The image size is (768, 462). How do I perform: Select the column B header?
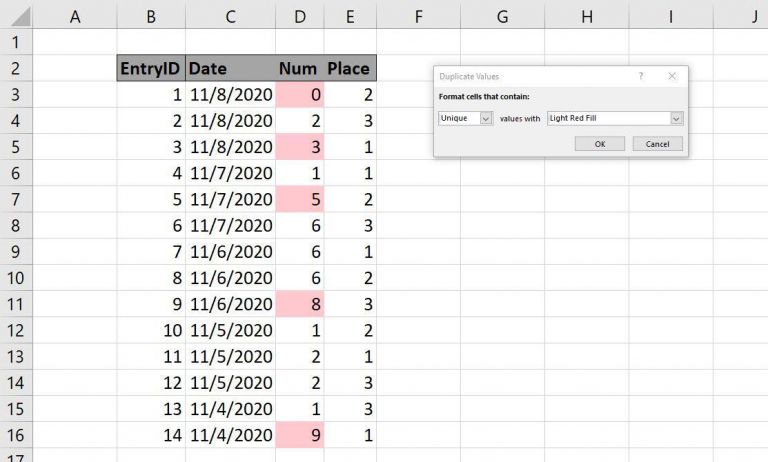pyautogui.click(x=150, y=17)
